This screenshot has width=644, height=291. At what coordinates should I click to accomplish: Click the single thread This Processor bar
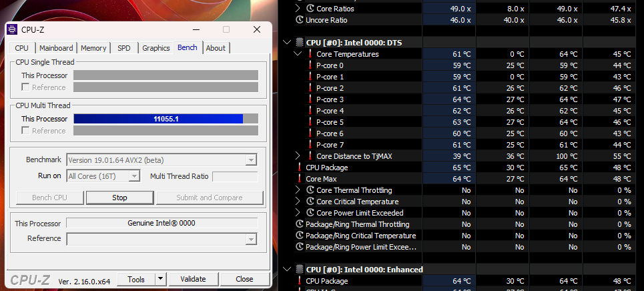point(166,75)
